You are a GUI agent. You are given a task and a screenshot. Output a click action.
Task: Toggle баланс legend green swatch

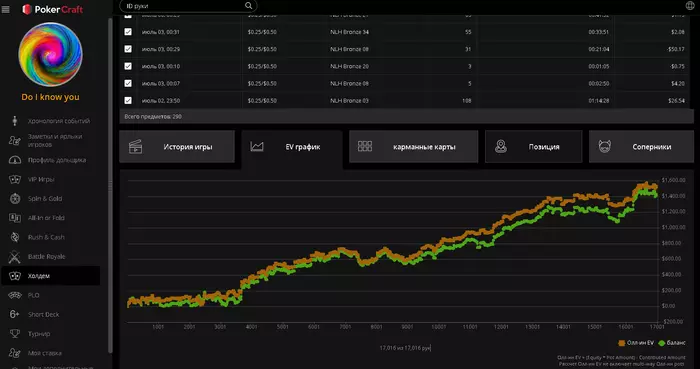point(662,343)
